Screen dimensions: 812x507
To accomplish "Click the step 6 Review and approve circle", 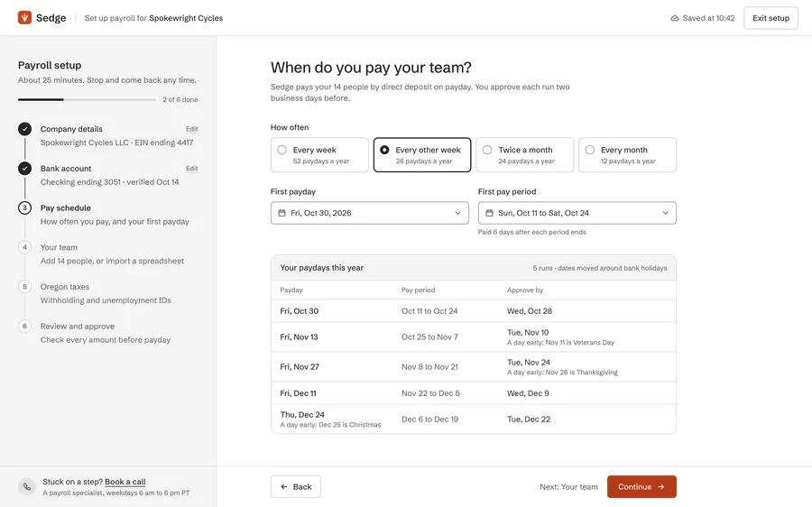I will click(x=24, y=326).
